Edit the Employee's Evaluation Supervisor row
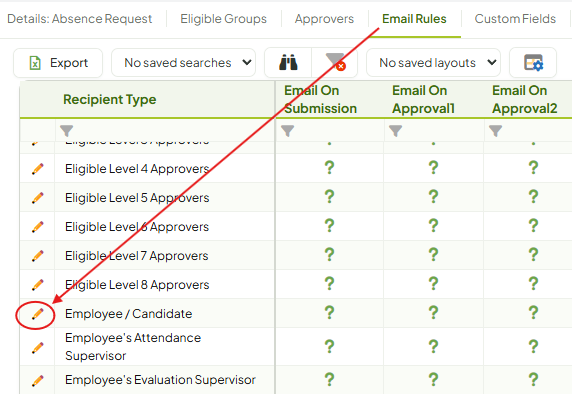572x394 pixels. point(38,381)
